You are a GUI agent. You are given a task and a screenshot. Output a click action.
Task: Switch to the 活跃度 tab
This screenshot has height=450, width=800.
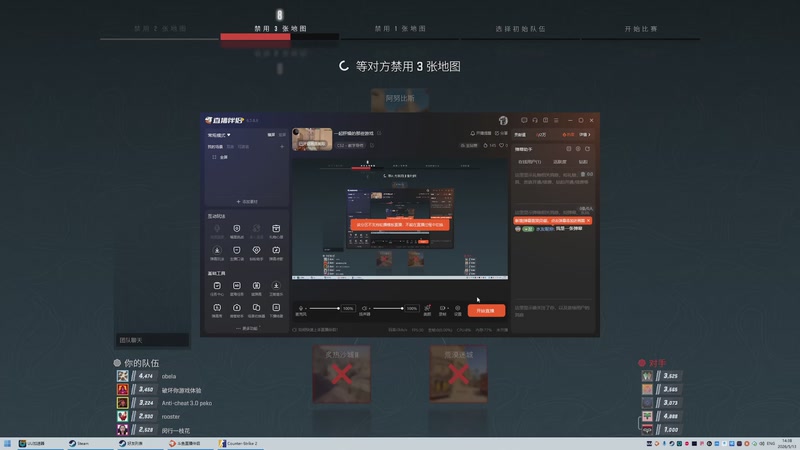560,162
